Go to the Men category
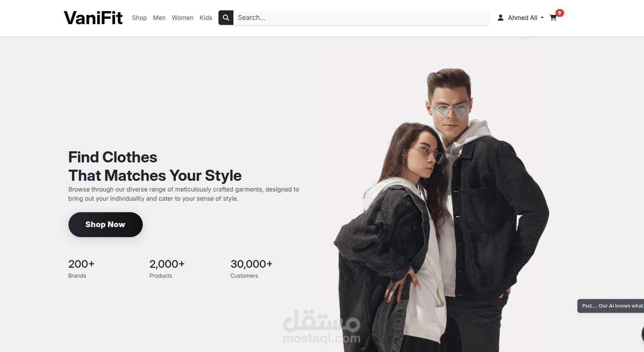 click(x=159, y=18)
